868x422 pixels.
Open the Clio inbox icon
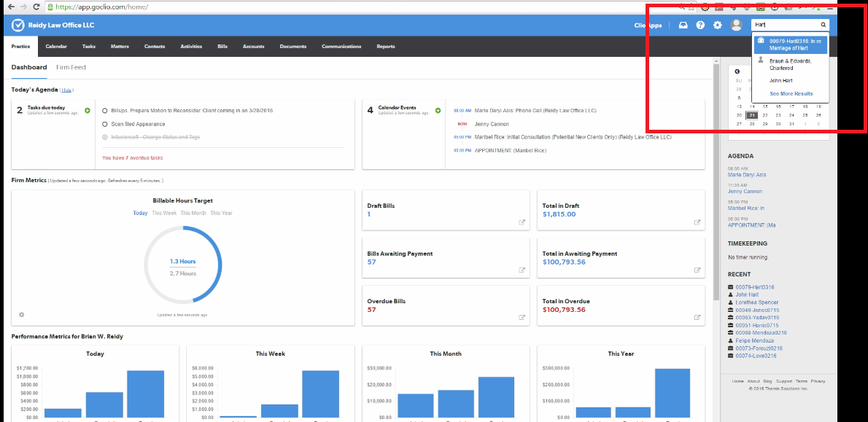[x=682, y=24]
